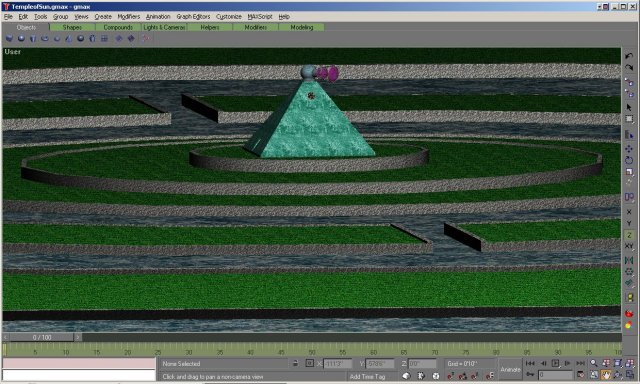Expand the Add Time Tag field
This screenshot has width=640, height=384.
pyautogui.click(x=367, y=377)
